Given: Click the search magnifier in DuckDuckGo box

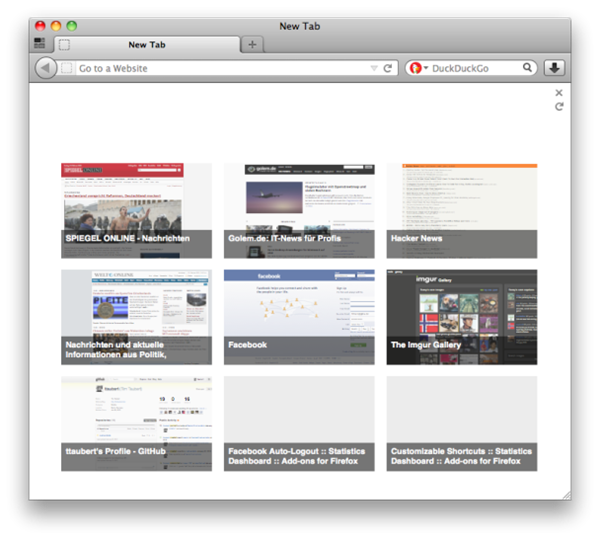Looking at the screenshot, I should click(527, 68).
